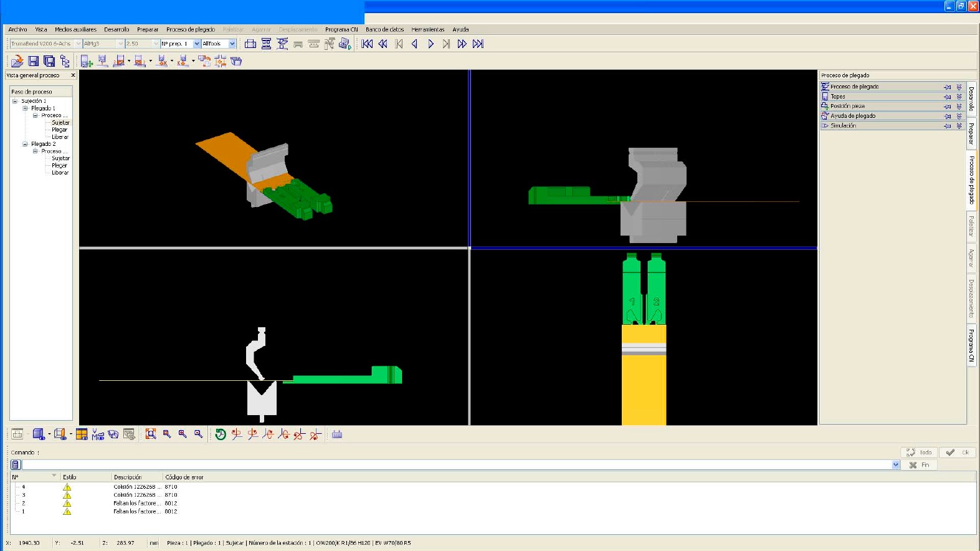The height and width of the screenshot is (551, 980).
Task: Click the shaded cube display icon
Action: 39,434
